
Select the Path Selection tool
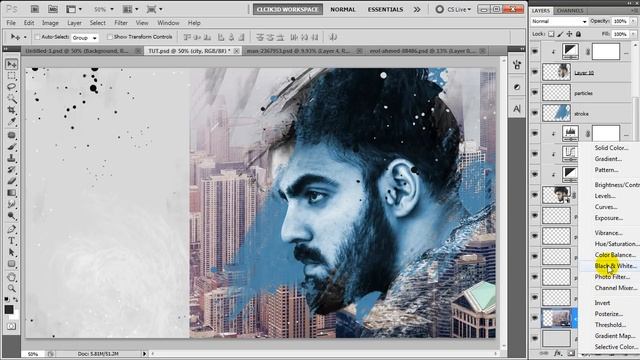[x=11, y=252]
